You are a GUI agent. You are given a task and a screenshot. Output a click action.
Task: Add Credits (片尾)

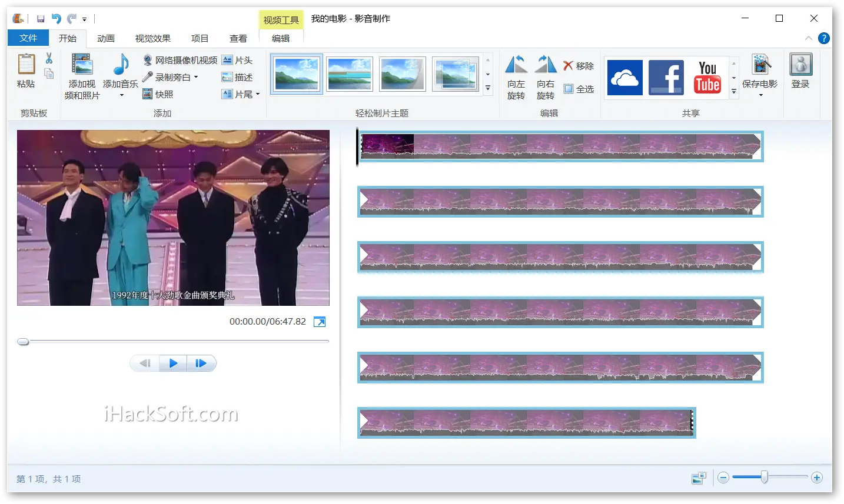pyautogui.click(x=237, y=94)
